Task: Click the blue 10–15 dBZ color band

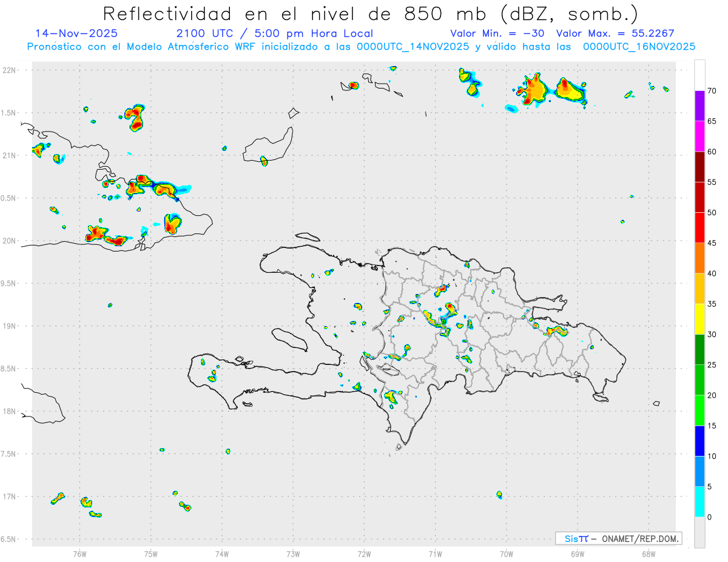Action: pyautogui.click(x=699, y=441)
